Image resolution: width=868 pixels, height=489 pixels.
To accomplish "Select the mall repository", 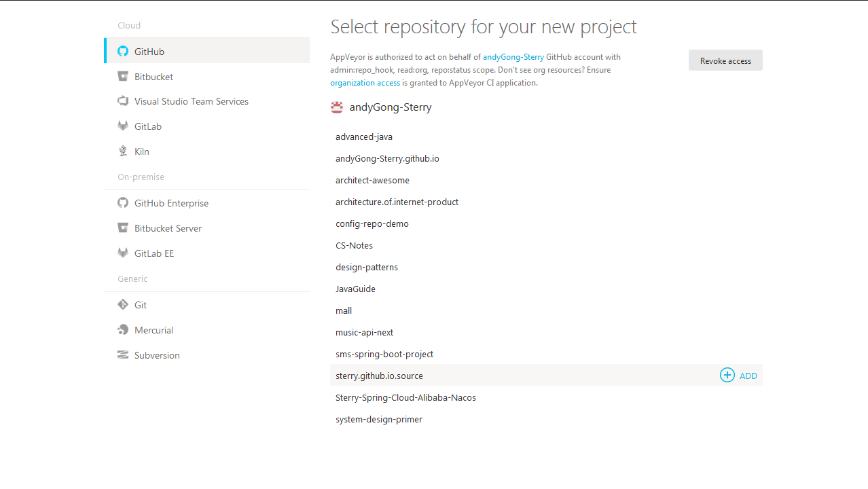I will pos(546,310).
